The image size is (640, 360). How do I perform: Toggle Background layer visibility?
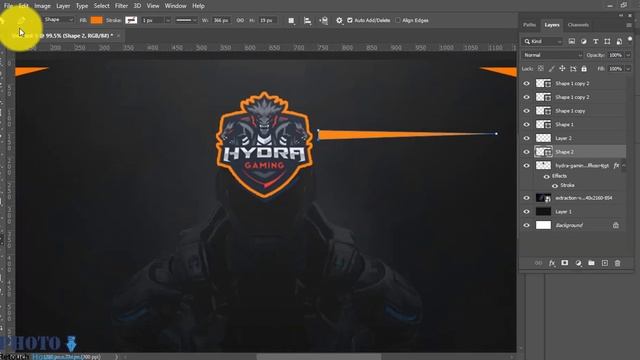pyautogui.click(x=527, y=225)
